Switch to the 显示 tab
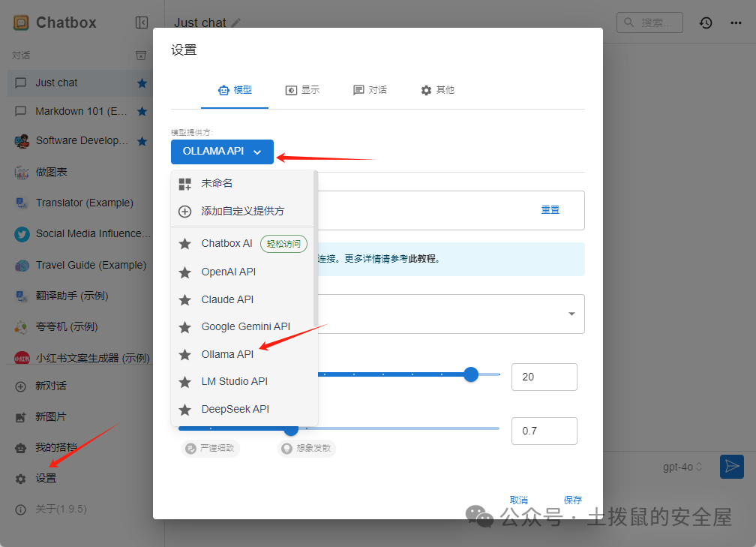The image size is (756, 547). pyautogui.click(x=302, y=90)
